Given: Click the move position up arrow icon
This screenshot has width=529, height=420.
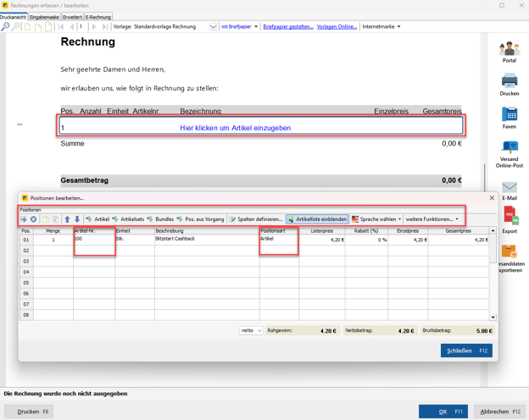Looking at the screenshot, I should pos(67,219).
